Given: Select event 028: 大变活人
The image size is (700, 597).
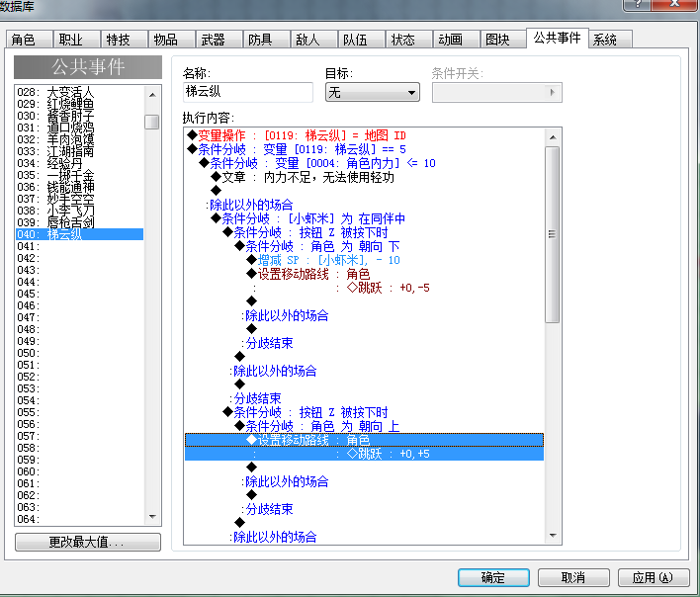Looking at the screenshot, I should (x=79, y=92).
